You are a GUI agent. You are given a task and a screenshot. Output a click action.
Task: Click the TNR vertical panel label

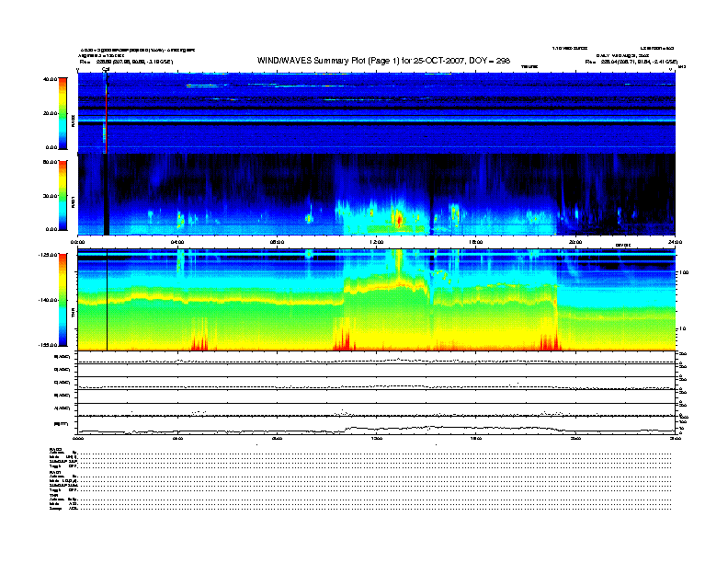(x=73, y=314)
